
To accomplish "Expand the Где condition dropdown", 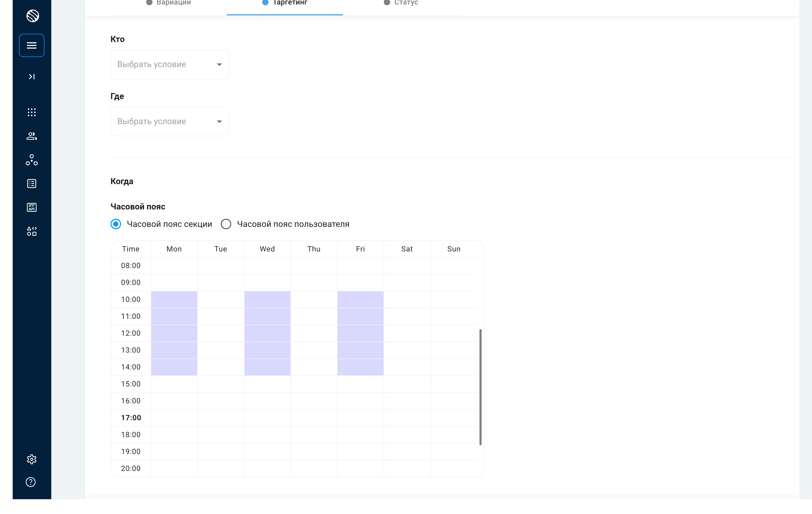I will pyautogui.click(x=170, y=122).
